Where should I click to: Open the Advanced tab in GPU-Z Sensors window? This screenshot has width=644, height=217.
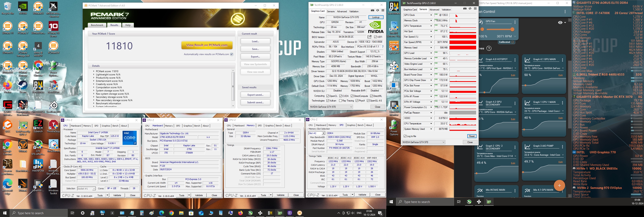coord(434,9)
